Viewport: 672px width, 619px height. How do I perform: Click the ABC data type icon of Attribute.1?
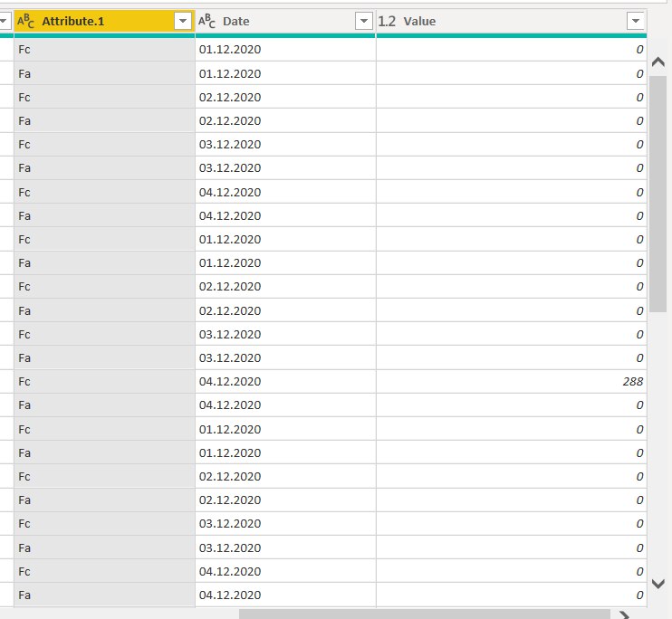pos(25,21)
